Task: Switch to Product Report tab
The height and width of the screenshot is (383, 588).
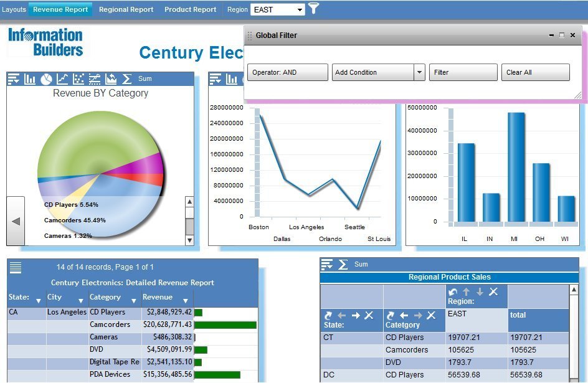Action: click(x=190, y=9)
